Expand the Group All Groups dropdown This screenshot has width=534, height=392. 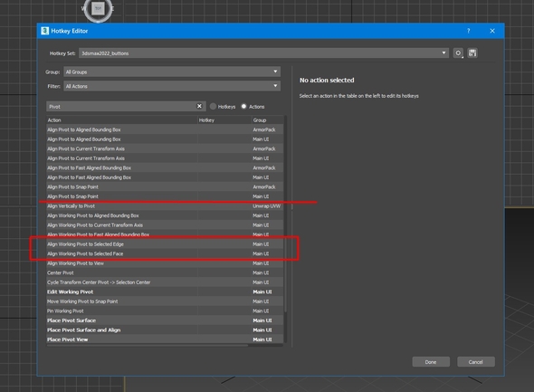(x=172, y=72)
